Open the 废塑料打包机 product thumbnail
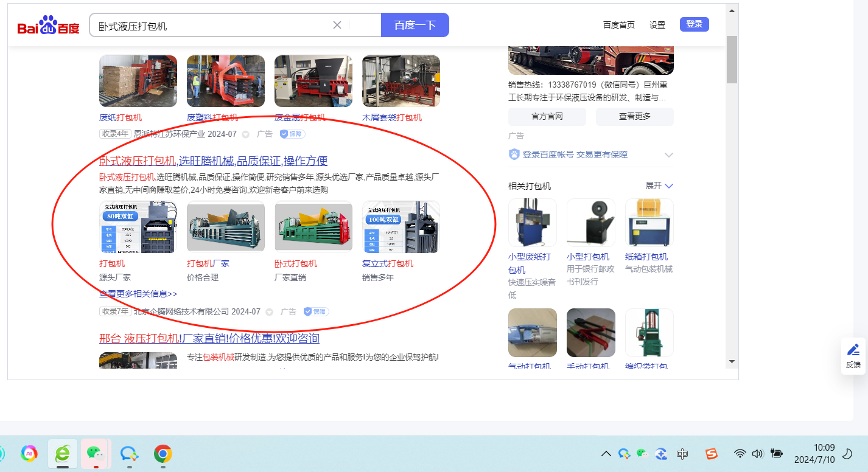868x472 pixels. (226, 81)
